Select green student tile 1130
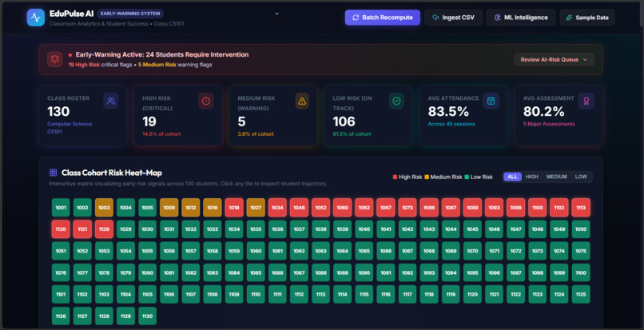This screenshot has width=644, height=330. (x=148, y=316)
